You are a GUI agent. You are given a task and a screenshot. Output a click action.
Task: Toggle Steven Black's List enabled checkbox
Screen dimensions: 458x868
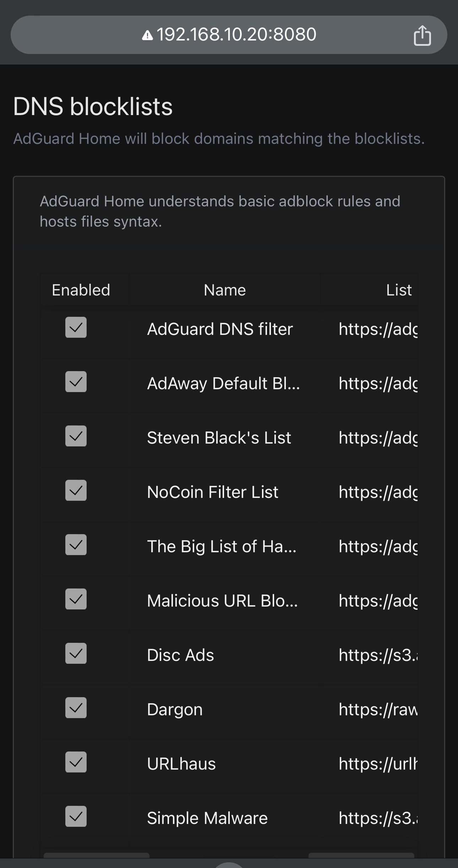(x=76, y=436)
